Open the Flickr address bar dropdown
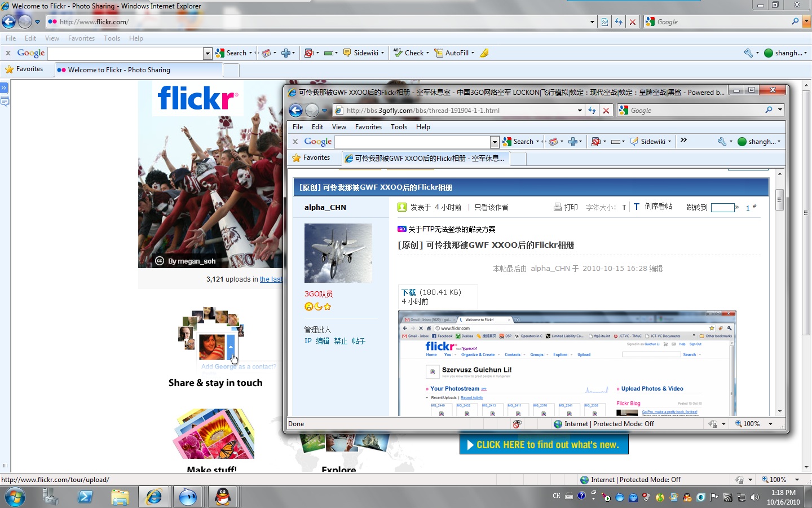 pyautogui.click(x=592, y=22)
